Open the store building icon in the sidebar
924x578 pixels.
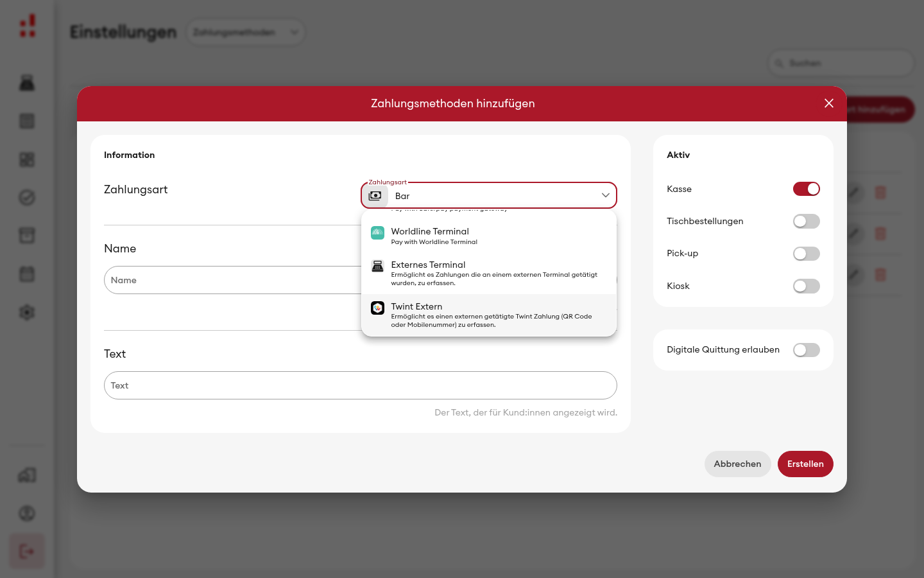coord(27,475)
